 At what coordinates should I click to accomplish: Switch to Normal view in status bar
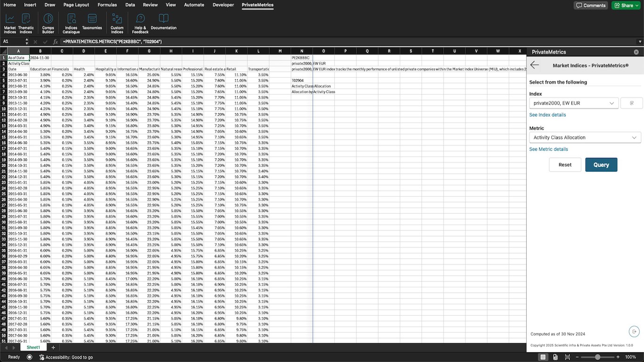pos(543,357)
